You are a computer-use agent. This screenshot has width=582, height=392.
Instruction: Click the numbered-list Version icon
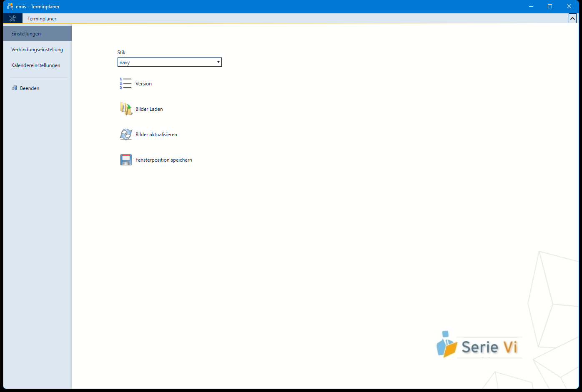125,84
